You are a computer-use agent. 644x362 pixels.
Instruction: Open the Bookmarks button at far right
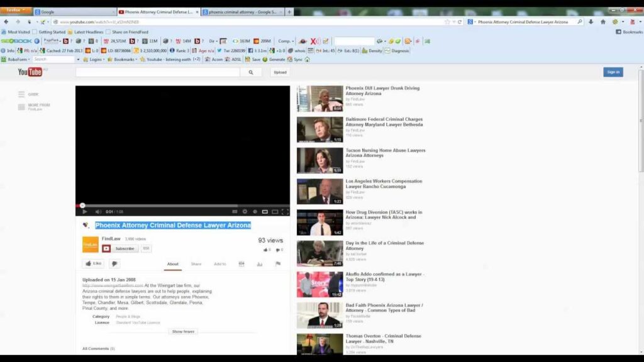point(629,32)
